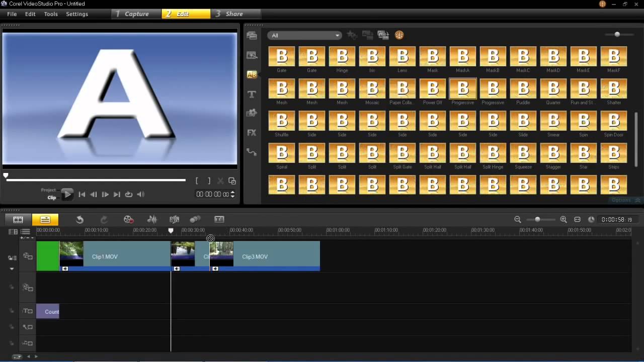644x362 pixels.
Task: Select the Clip1.MOV clip on timeline
Action: click(115, 256)
